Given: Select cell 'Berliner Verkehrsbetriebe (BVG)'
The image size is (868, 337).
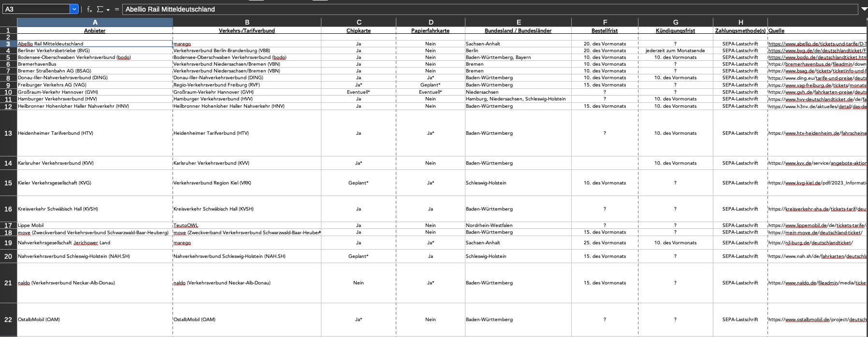Looking at the screenshot, I should click(x=95, y=51).
